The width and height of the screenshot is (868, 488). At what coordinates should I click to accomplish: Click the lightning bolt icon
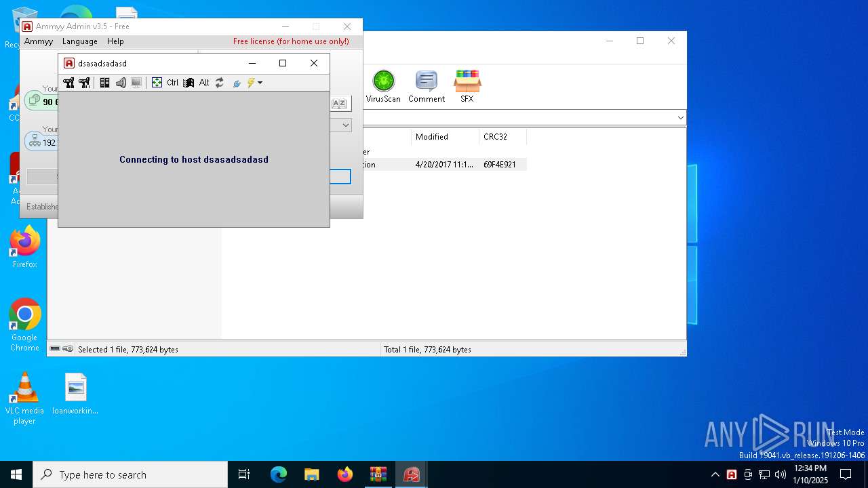pyautogui.click(x=251, y=83)
